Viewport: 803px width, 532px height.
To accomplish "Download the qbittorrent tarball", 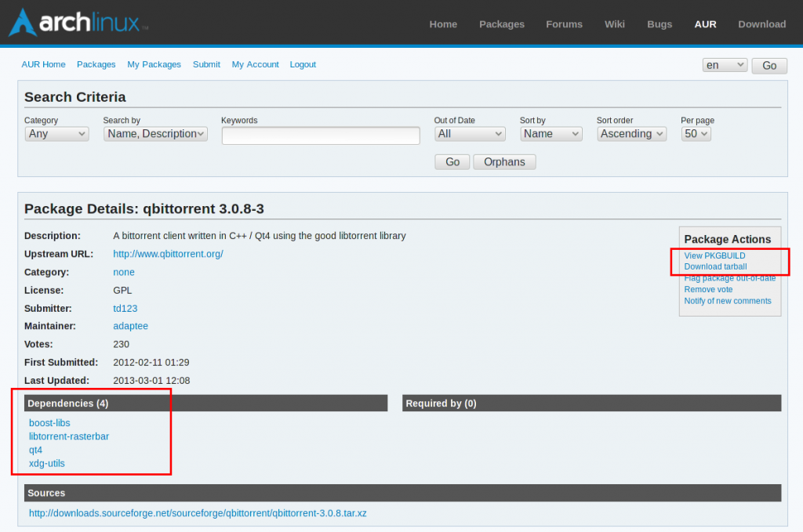I will pyautogui.click(x=714, y=266).
